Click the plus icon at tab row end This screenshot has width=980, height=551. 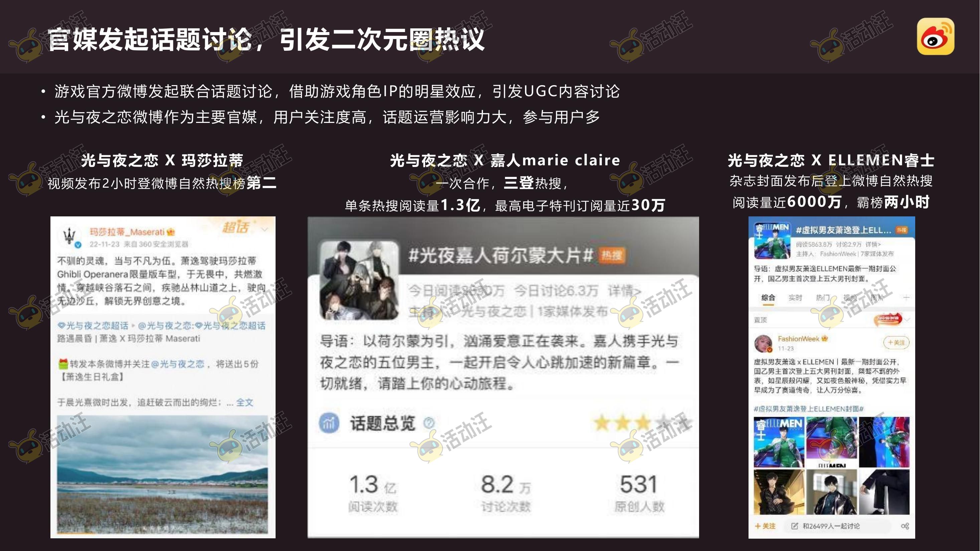[x=907, y=297]
